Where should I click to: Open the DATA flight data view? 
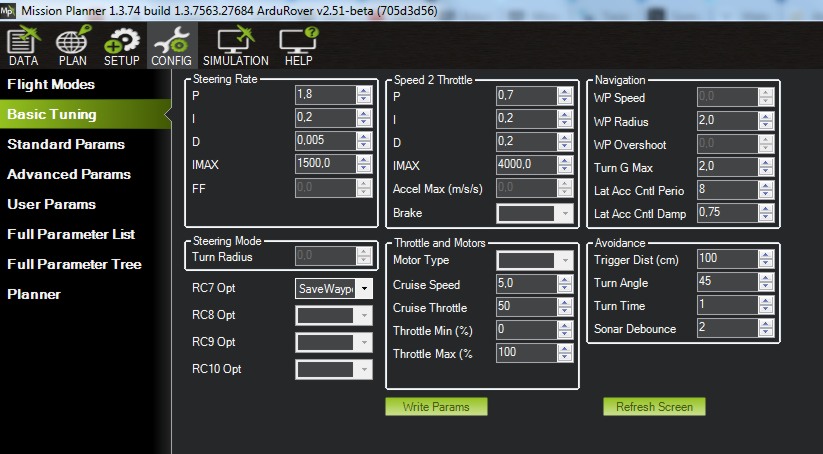[23, 47]
